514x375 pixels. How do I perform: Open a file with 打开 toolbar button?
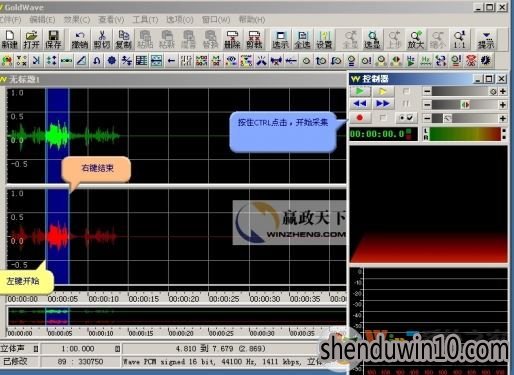[x=31, y=39]
